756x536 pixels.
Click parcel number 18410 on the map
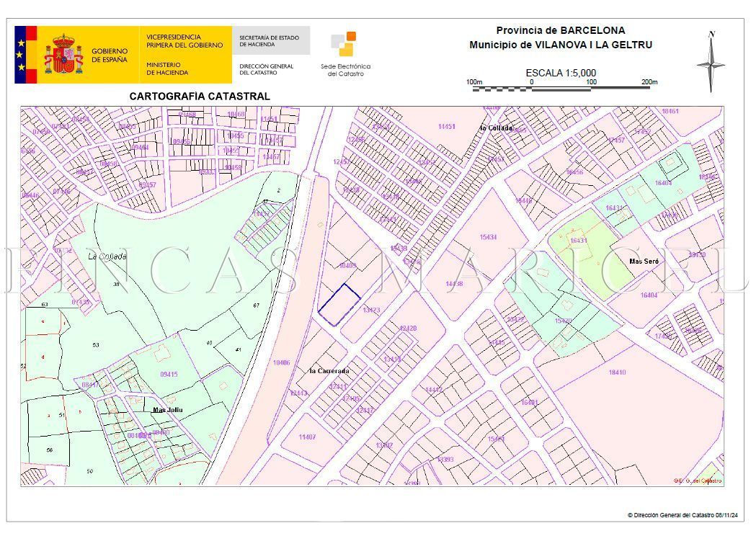pyautogui.click(x=617, y=372)
